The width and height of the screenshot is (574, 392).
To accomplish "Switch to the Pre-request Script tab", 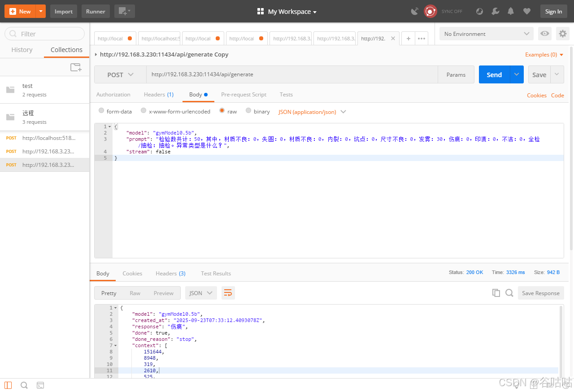I will 244,95.
